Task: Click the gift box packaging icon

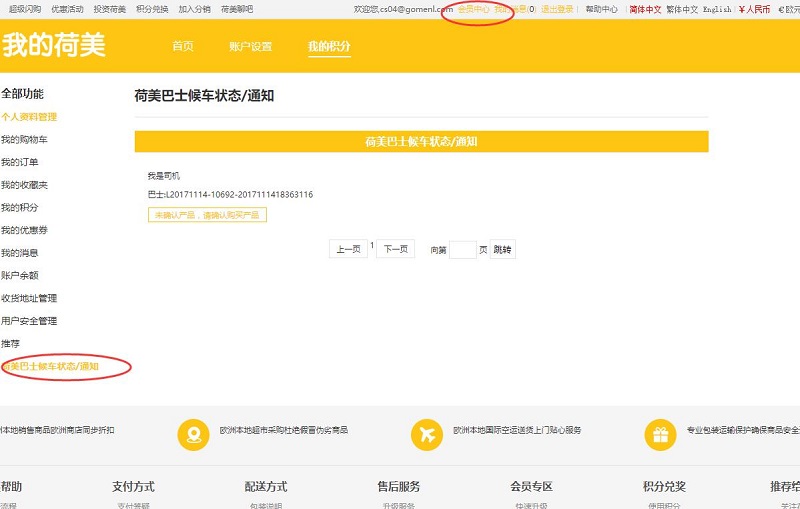Action: pos(661,435)
